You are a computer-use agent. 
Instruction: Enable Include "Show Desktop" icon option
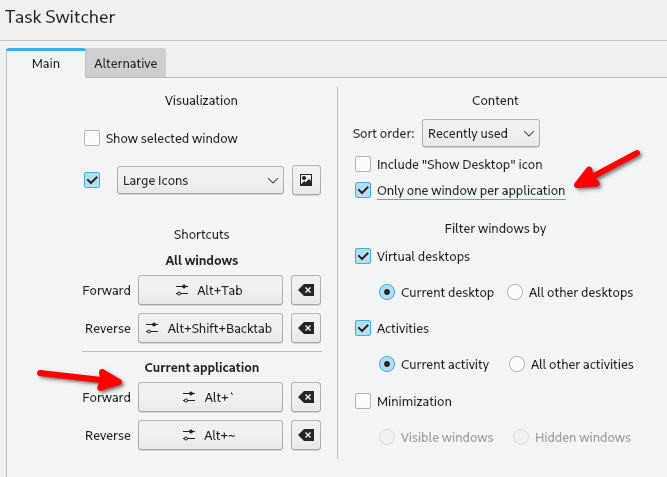coord(363,164)
